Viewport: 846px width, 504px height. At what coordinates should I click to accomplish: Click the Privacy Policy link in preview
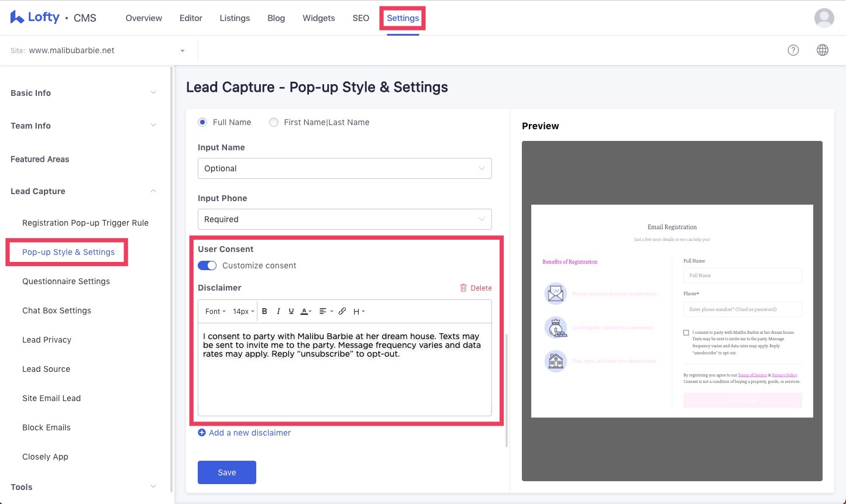[x=784, y=375]
